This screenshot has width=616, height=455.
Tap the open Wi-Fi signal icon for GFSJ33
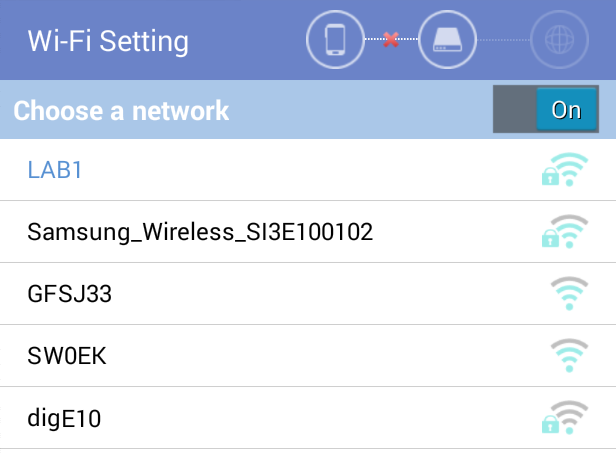tap(569, 294)
